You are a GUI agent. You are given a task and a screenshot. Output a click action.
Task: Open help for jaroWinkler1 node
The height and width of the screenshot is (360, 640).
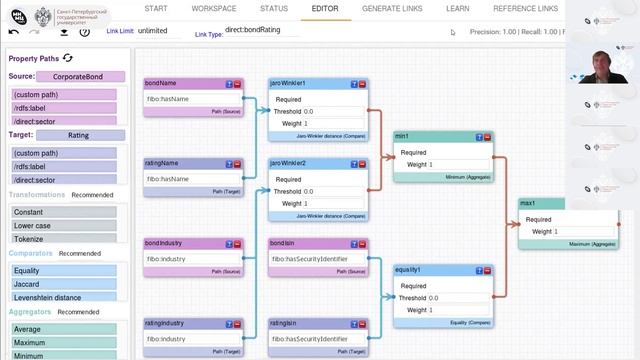coord(354,84)
